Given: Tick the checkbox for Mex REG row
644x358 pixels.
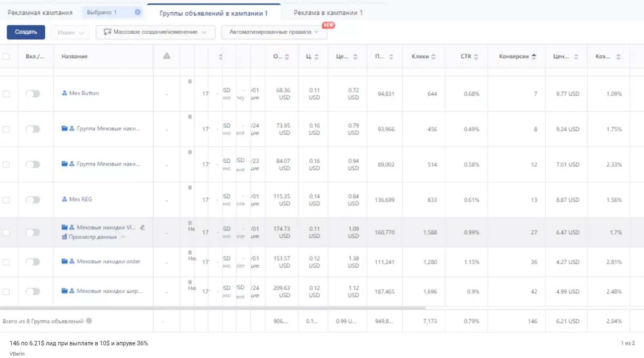Looking at the screenshot, I should tap(6, 200).
